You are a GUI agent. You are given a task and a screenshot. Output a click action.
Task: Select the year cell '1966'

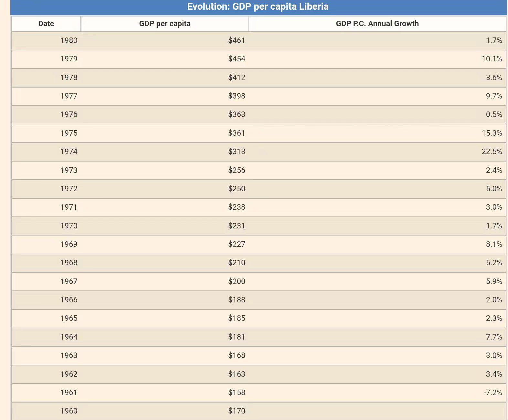click(69, 300)
